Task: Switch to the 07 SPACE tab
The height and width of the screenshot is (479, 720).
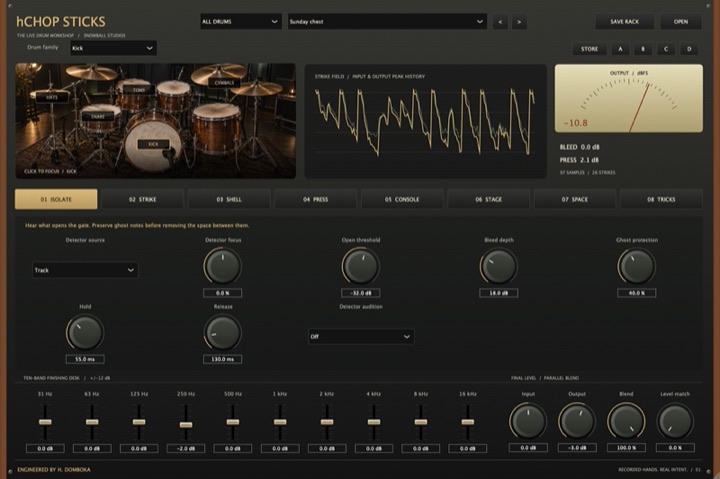Action: pyautogui.click(x=575, y=199)
